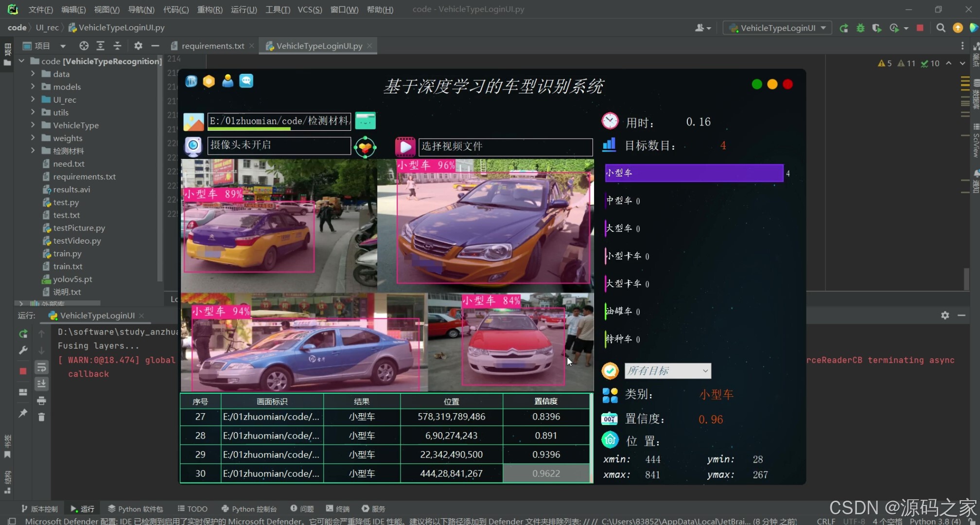
Task: Open the VehicleTypeLoginUI run configuration dropdown
Action: (776, 28)
